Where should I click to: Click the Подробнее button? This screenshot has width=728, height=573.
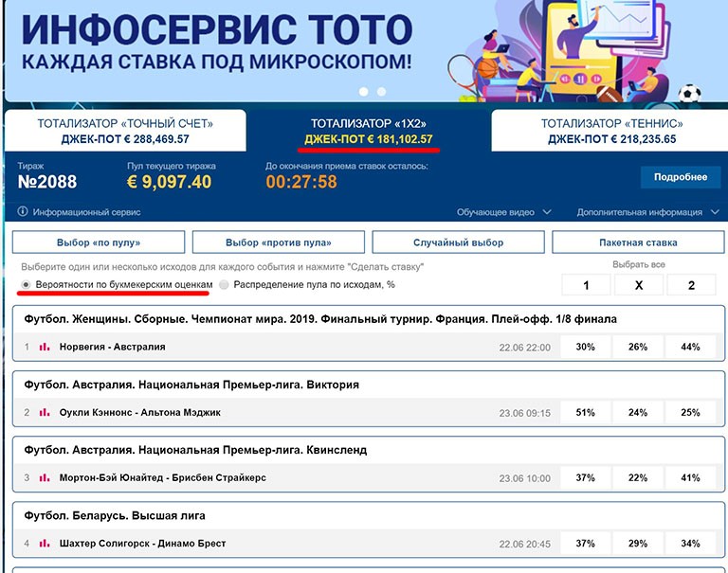point(680,177)
